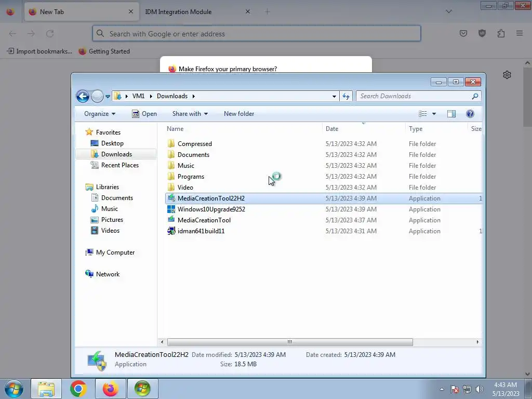The image size is (532, 399).
Task: Click the change view icon
Action: click(423, 114)
